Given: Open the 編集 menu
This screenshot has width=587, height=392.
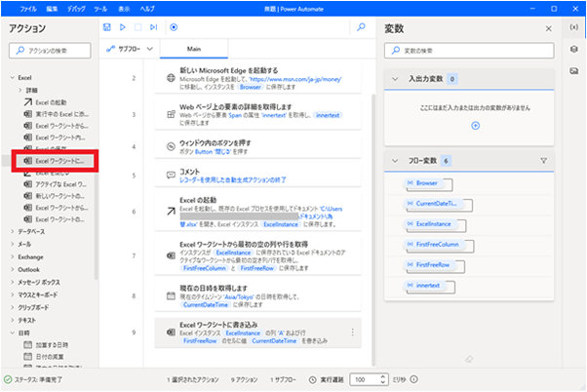Looking at the screenshot, I should (x=52, y=9).
